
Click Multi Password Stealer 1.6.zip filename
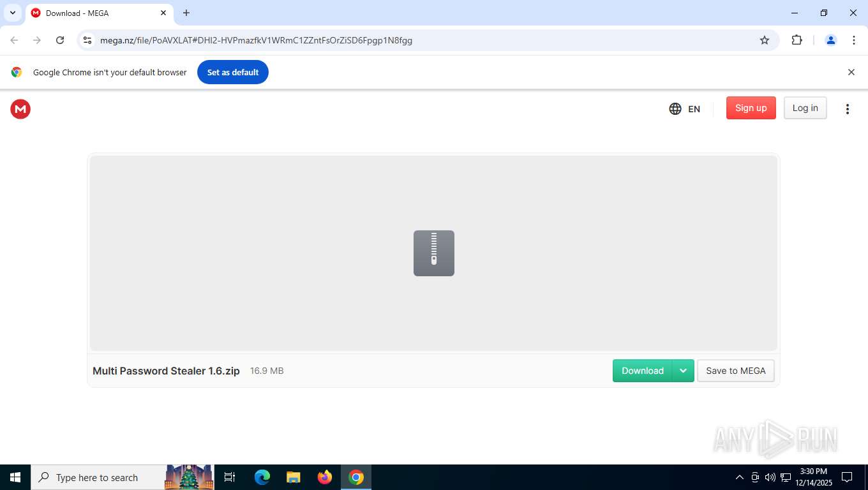point(166,371)
